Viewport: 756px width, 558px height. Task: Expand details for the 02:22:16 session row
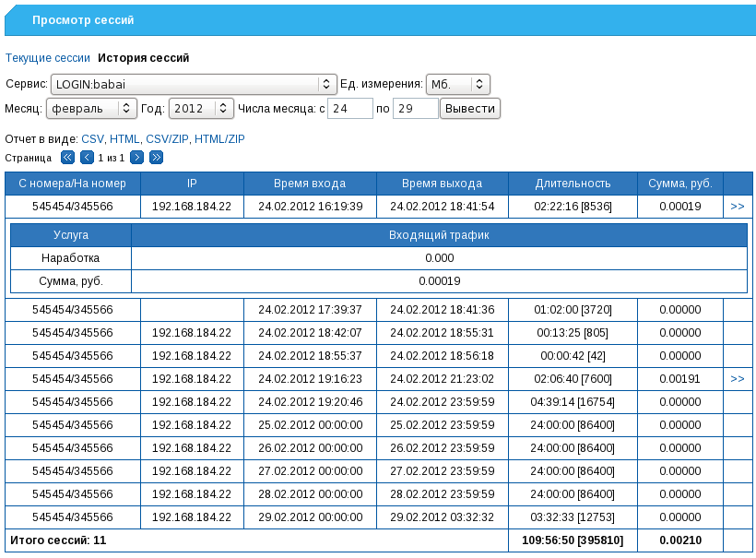[x=737, y=206]
